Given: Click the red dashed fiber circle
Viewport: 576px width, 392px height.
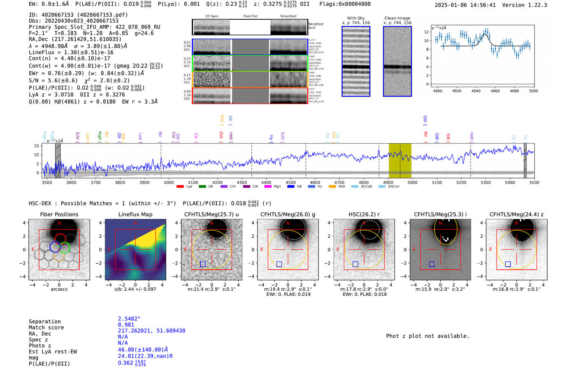Looking at the screenshot, I should 60,239.
